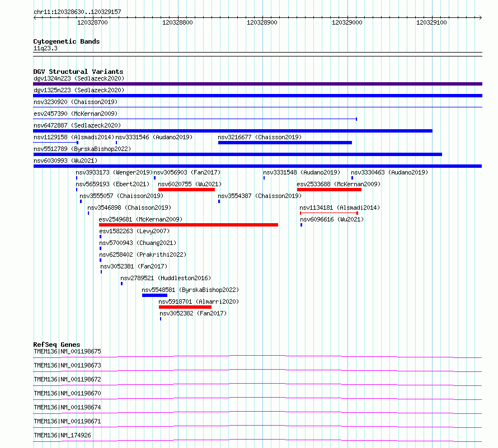Click ruler position 120329000
498x448 pixels.
tap(347, 22)
